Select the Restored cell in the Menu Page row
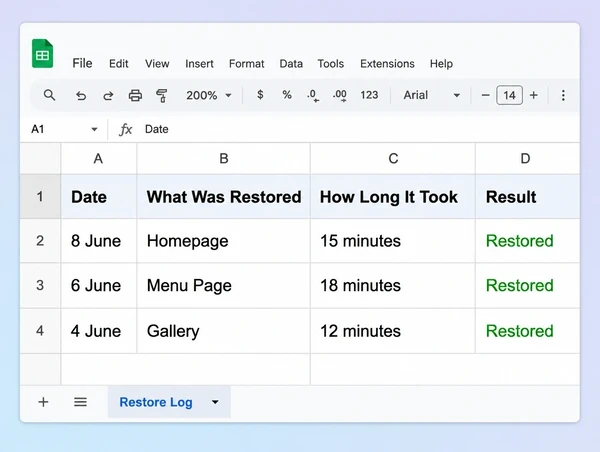 pos(527,286)
